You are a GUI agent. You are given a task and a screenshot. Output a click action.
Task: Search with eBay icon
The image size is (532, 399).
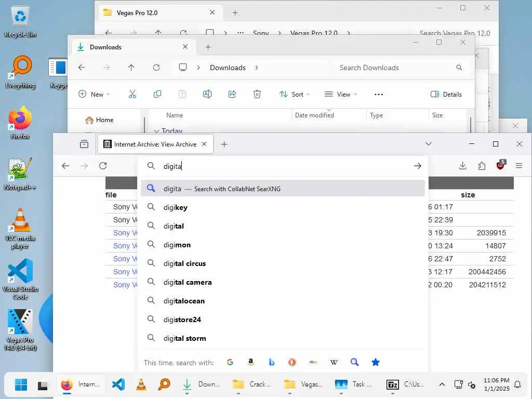tap(313, 362)
